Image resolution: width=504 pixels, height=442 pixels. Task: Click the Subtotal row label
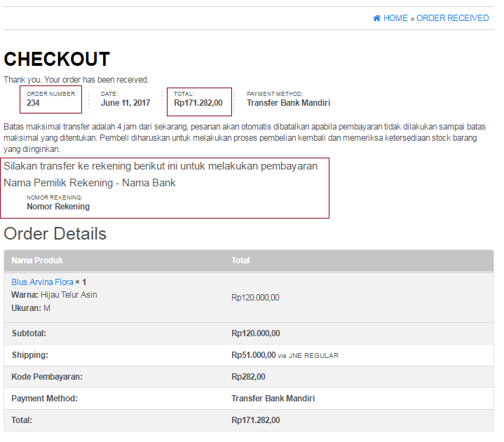29,333
